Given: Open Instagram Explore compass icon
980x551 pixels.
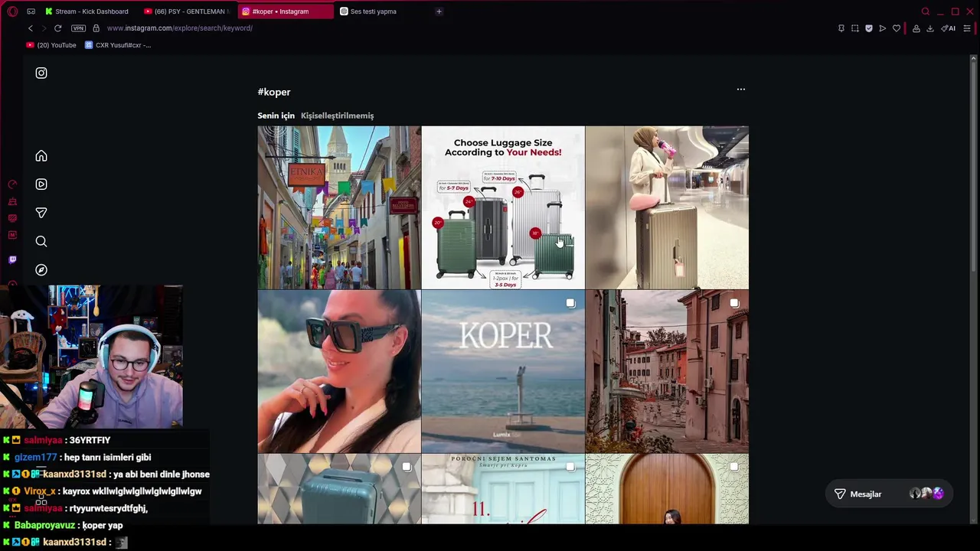Looking at the screenshot, I should click(x=41, y=269).
